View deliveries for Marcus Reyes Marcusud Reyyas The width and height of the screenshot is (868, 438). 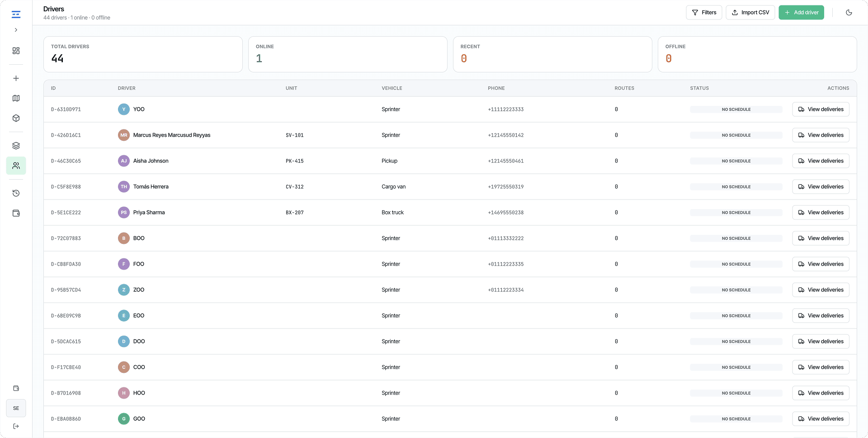click(821, 135)
